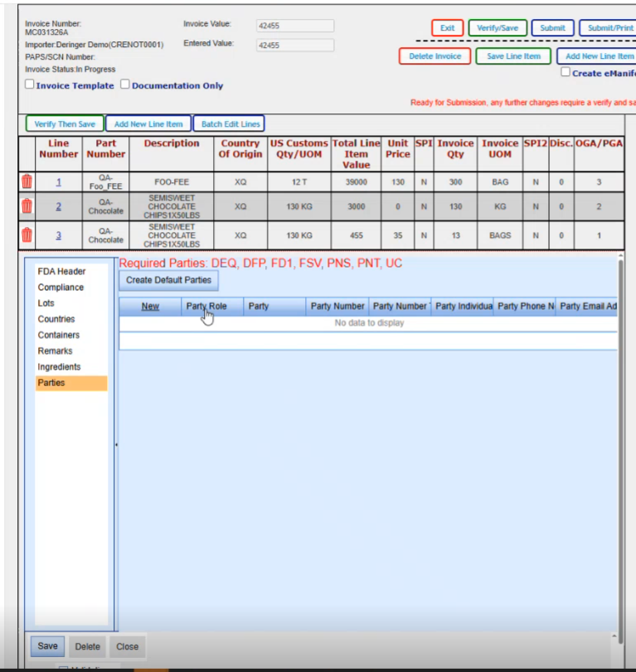Toggle the Create eManifest checkbox

click(x=566, y=73)
